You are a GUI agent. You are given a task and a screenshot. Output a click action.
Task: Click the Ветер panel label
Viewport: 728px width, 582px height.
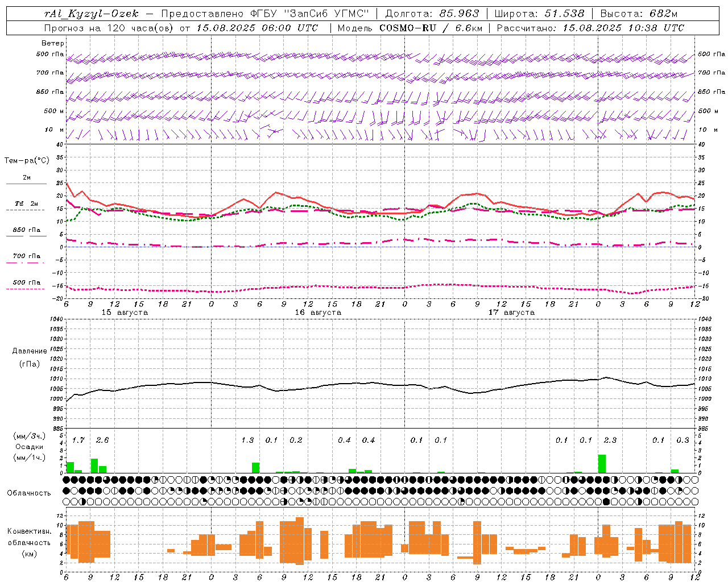point(53,43)
